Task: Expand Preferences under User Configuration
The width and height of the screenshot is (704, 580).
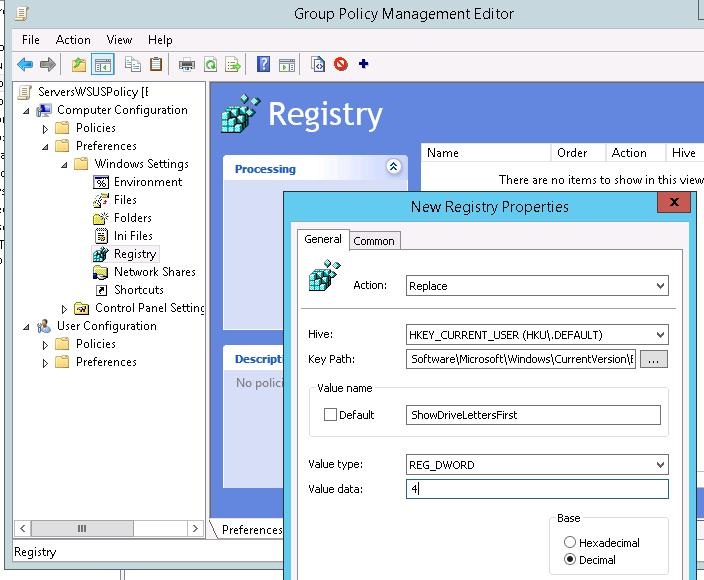Action: pyautogui.click(x=45, y=363)
